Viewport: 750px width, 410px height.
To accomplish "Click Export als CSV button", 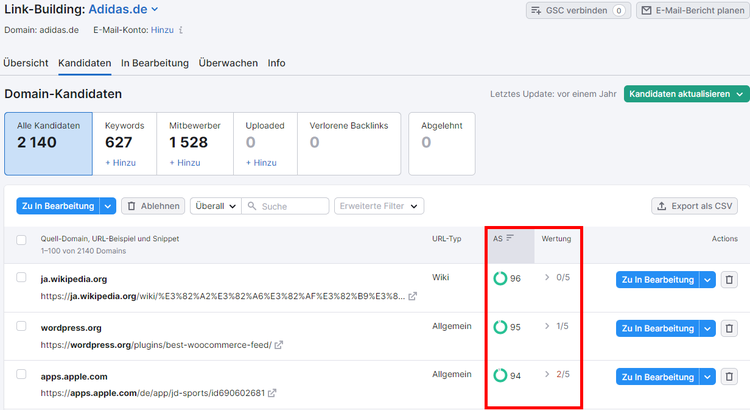I will [x=694, y=206].
